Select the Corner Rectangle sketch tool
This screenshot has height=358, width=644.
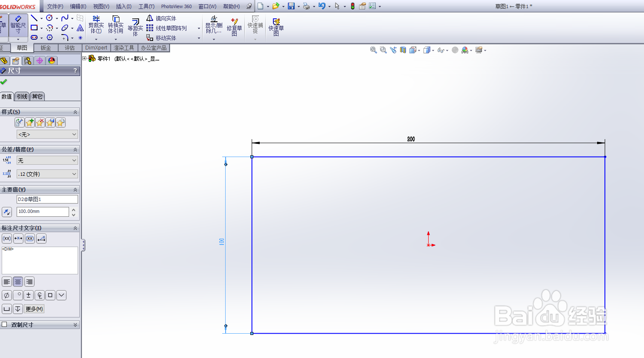[x=34, y=28]
